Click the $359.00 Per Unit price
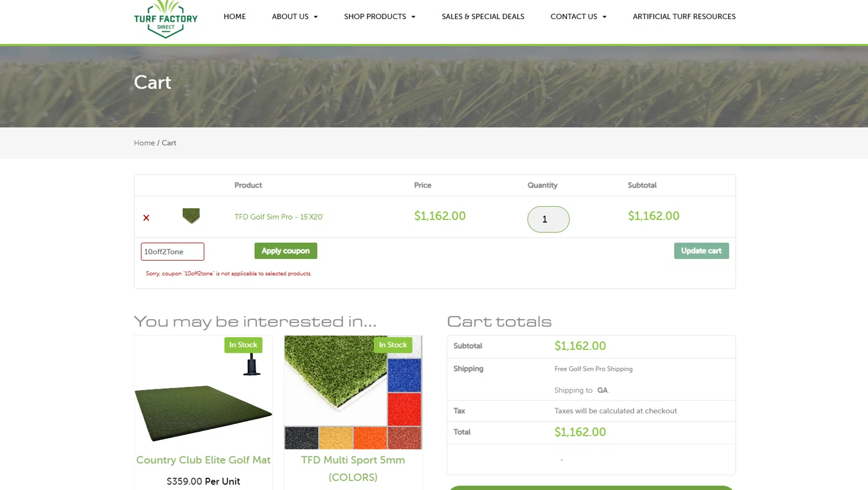The width and height of the screenshot is (868, 490). point(203,481)
